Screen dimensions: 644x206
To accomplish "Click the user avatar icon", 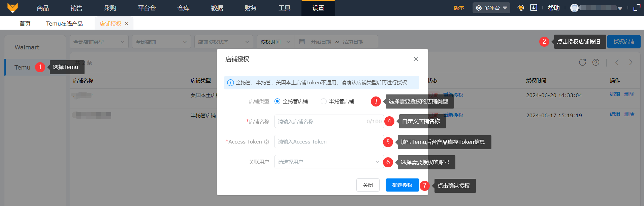I will (574, 8).
